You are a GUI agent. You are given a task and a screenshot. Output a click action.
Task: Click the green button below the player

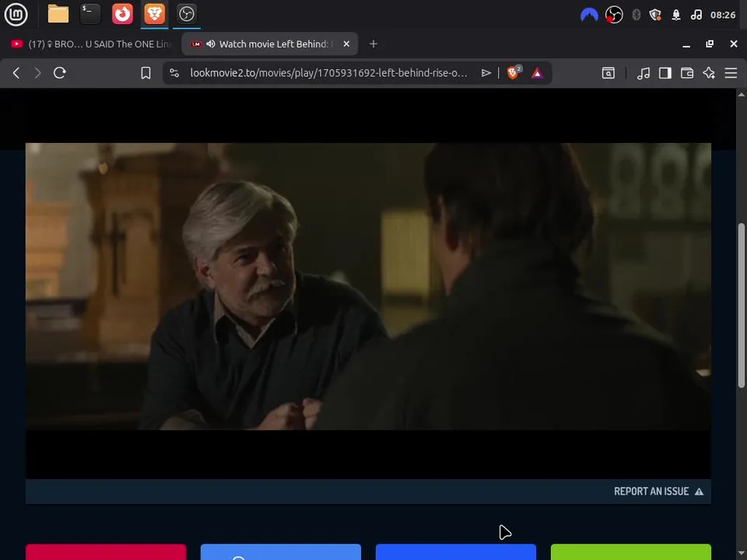[631, 552]
